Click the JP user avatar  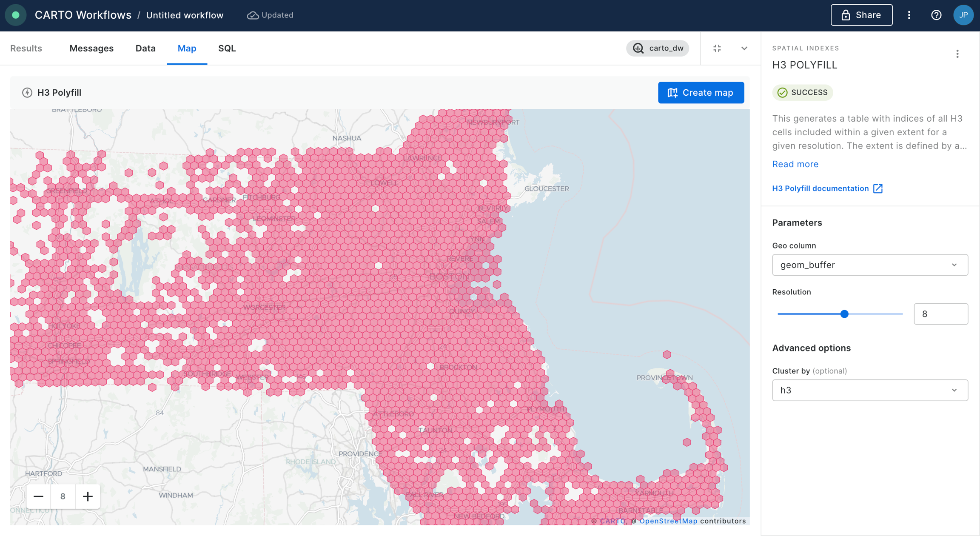pyautogui.click(x=963, y=15)
